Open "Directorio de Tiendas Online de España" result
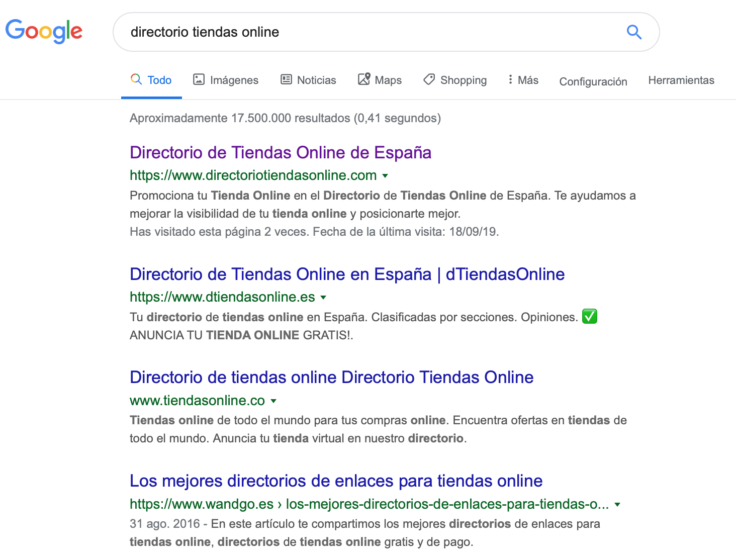Viewport: 736px width, 560px height. 281,153
